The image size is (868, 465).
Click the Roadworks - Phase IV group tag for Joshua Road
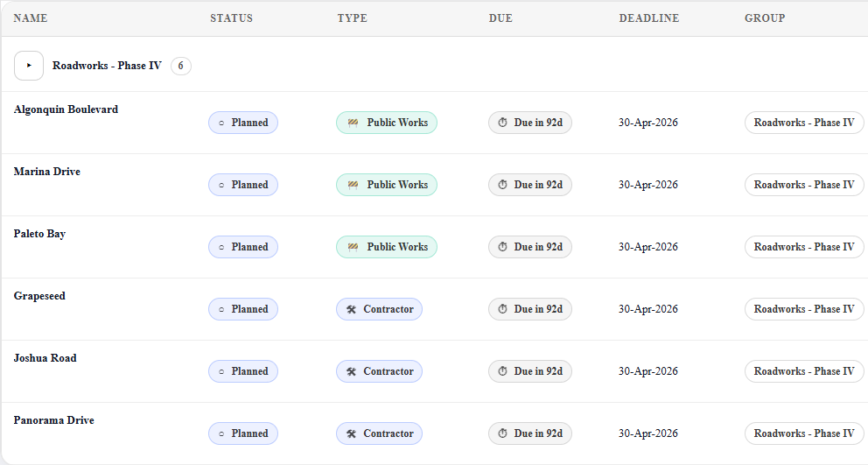click(803, 371)
